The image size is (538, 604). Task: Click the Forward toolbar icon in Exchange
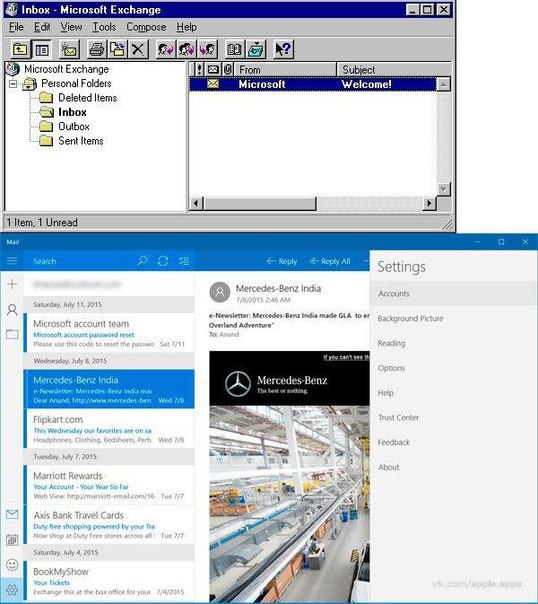(207, 49)
